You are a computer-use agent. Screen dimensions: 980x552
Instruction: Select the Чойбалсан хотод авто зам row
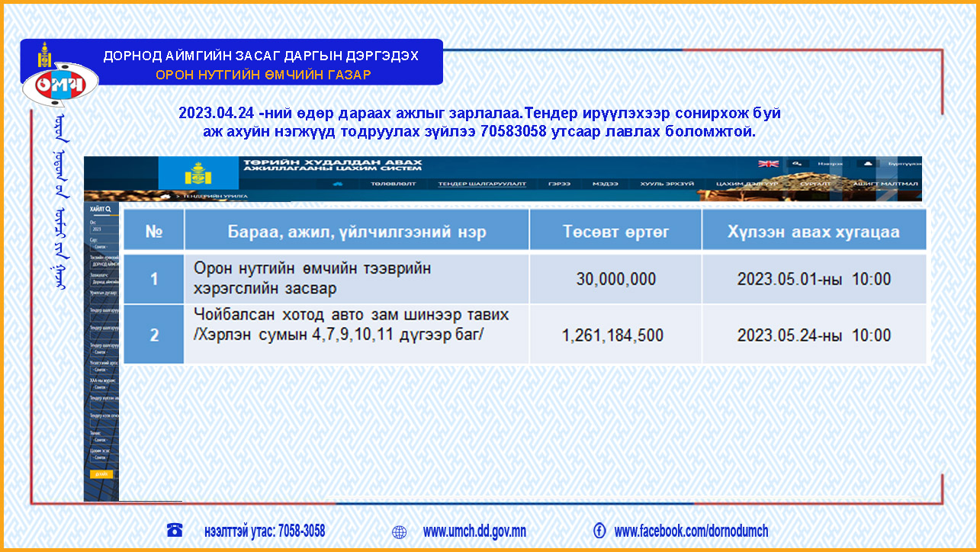(351, 335)
